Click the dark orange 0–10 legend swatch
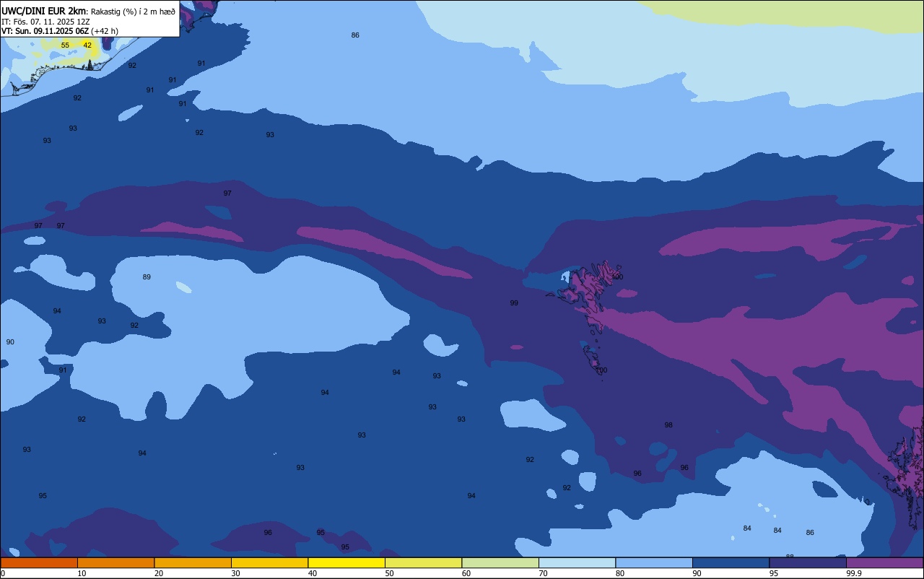Viewport: 924px width, 579px height. [x=39, y=562]
